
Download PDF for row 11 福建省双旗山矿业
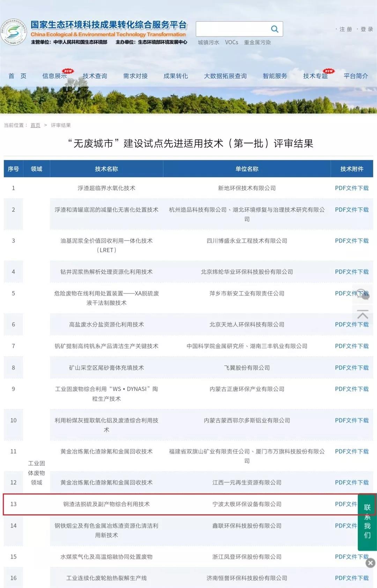[x=352, y=451]
